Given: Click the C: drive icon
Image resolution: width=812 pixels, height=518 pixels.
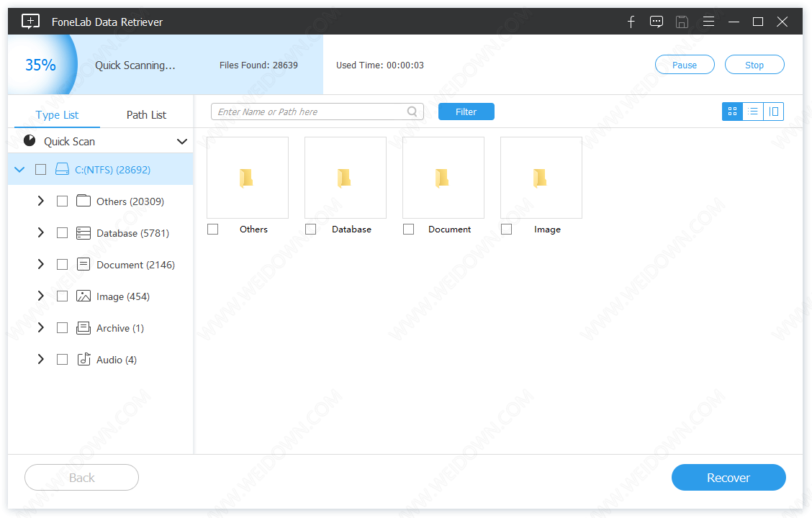Looking at the screenshot, I should point(62,169).
